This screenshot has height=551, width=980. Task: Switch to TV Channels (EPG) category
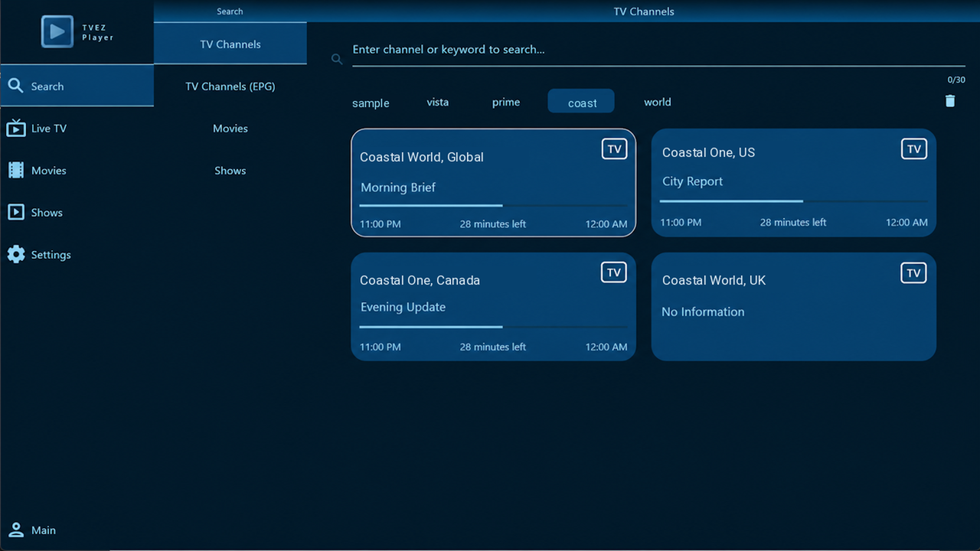click(230, 86)
